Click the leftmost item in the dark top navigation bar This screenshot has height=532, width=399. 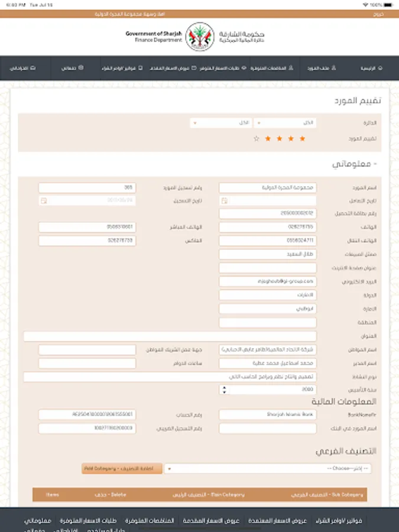point(22,68)
